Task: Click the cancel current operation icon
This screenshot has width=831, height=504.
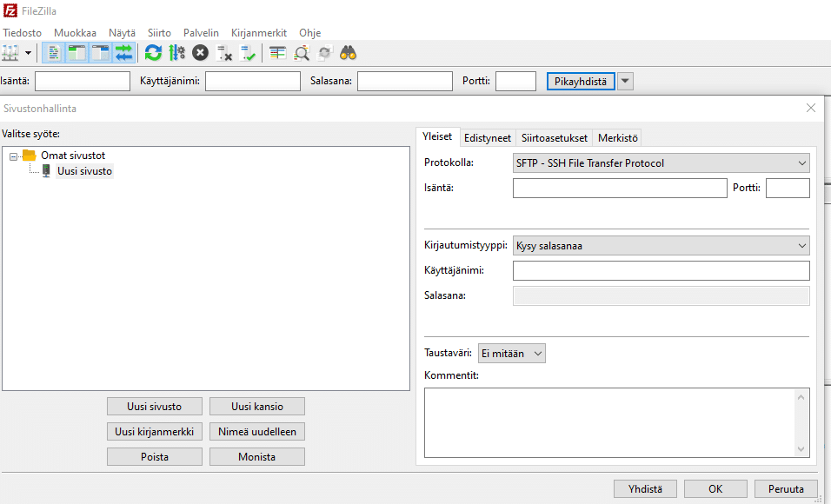Action: (x=200, y=53)
